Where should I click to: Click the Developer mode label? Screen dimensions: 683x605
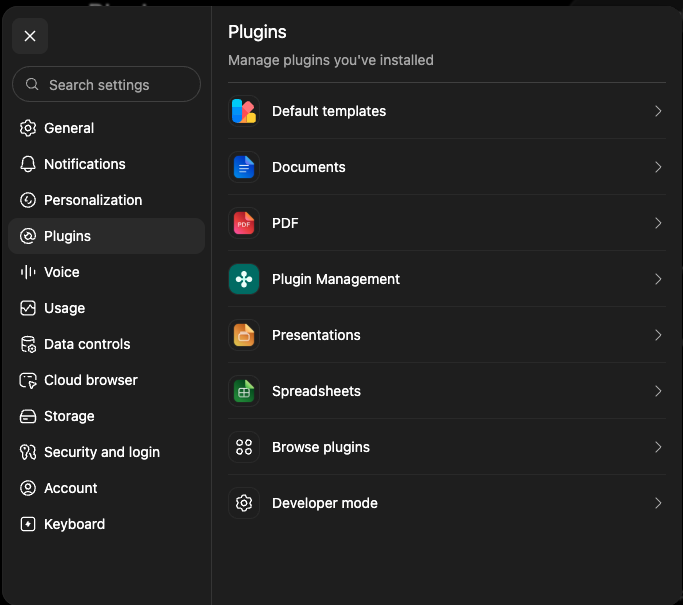click(x=325, y=503)
